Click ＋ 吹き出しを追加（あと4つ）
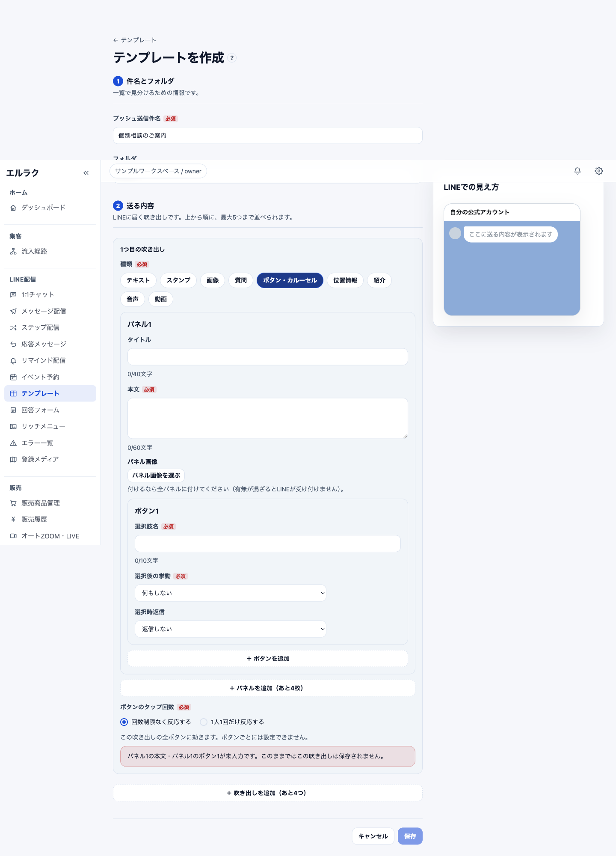 pyautogui.click(x=268, y=793)
